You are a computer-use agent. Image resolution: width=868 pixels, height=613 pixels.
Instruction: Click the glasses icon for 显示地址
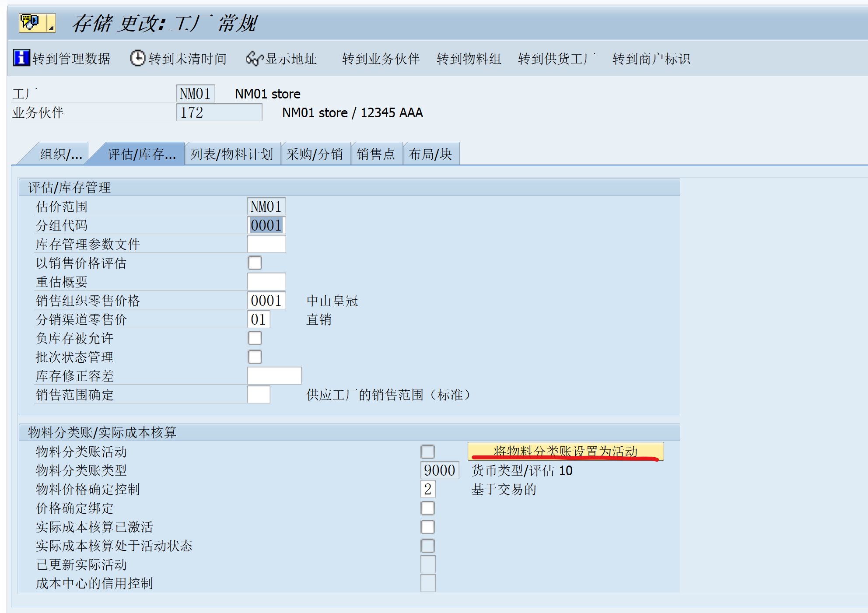(254, 59)
